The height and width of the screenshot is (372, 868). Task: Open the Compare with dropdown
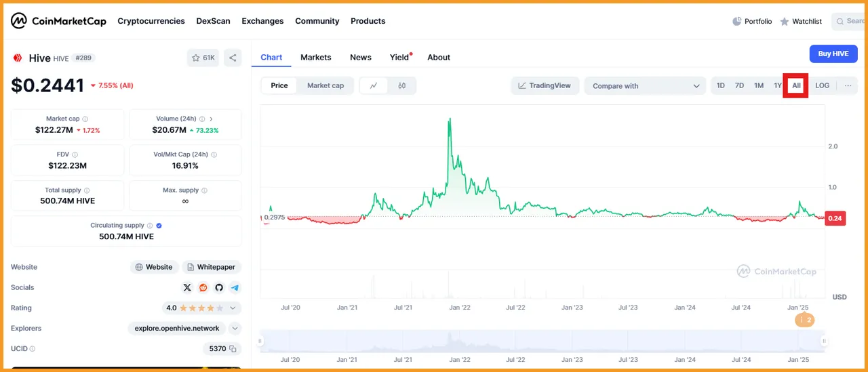645,85
